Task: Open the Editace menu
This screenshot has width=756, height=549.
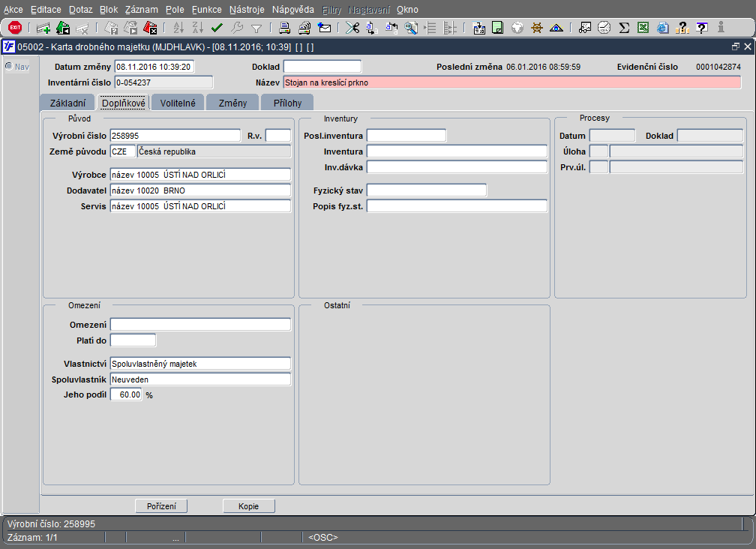Action: click(46, 10)
